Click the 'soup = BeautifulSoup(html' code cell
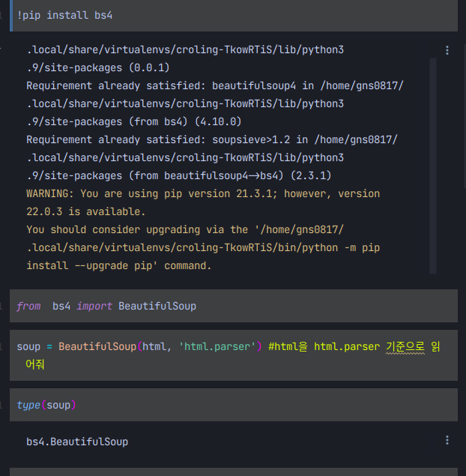Image resolution: width=466 pixels, height=476 pixels. [x=234, y=355]
